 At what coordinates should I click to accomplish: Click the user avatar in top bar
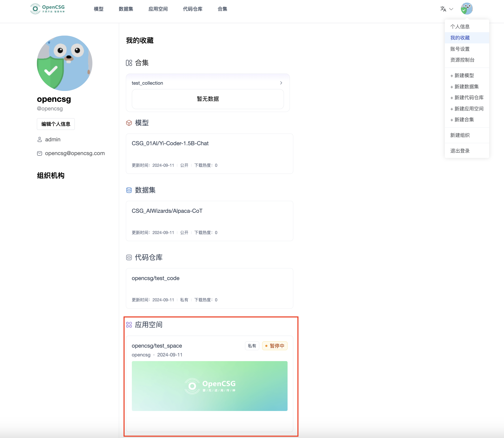coord(466,9)
